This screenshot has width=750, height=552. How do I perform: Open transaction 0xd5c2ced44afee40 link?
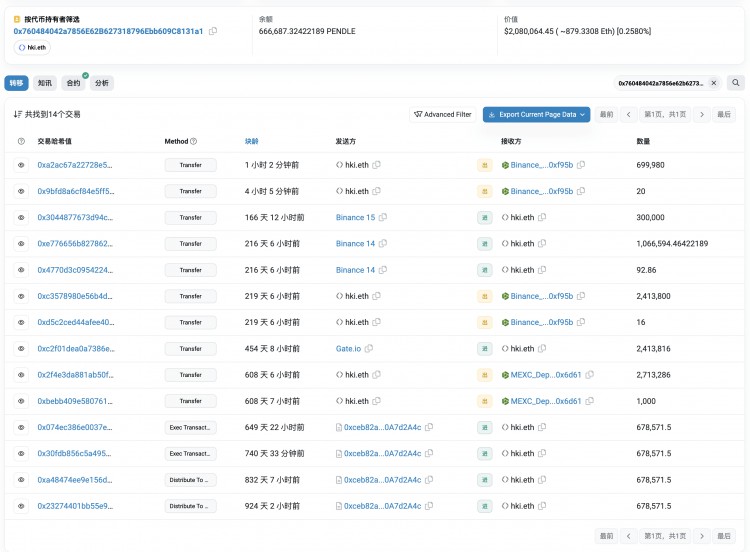pos(76,322)
